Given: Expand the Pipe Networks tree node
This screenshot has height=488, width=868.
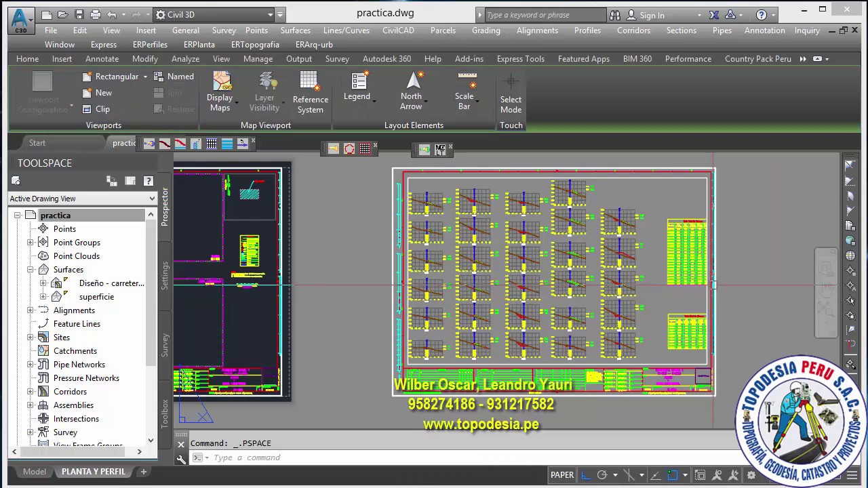Looking at the screenshot, I should (x=31, y=365).
